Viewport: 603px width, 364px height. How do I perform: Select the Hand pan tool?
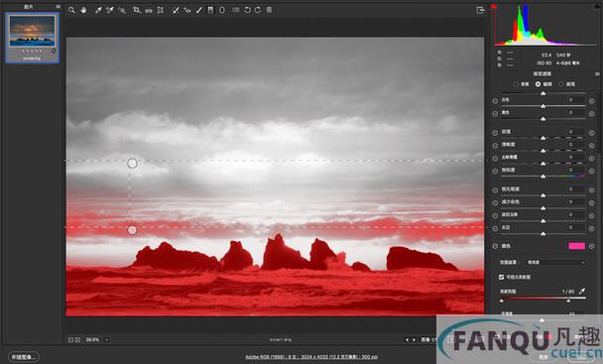coord(83,10)
